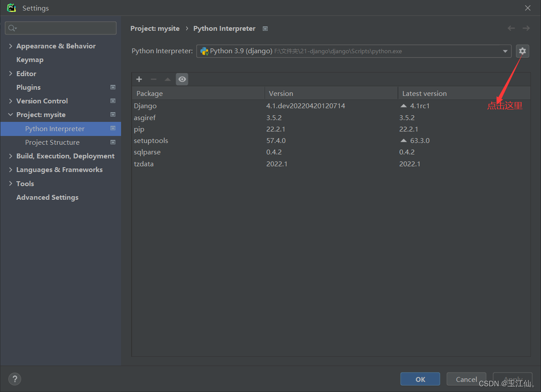This screenshot has height=392, width=541.
Task: Click the back navigation arrow
Action: pos(511,28)
